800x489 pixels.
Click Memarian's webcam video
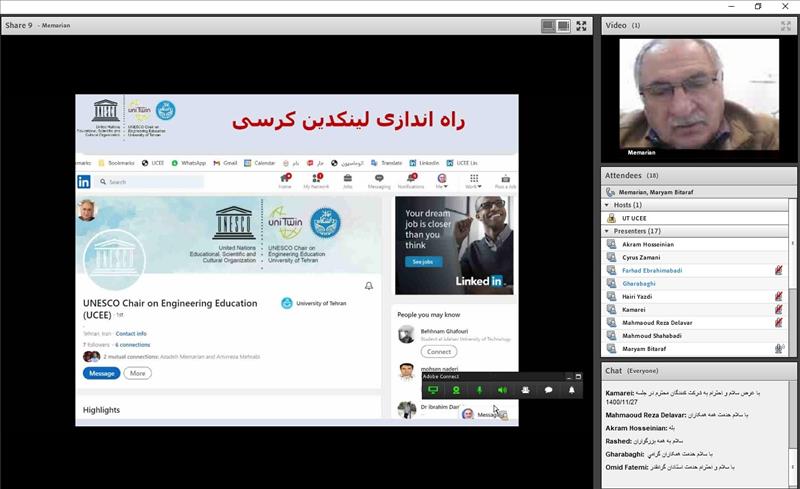click(699, 94)
